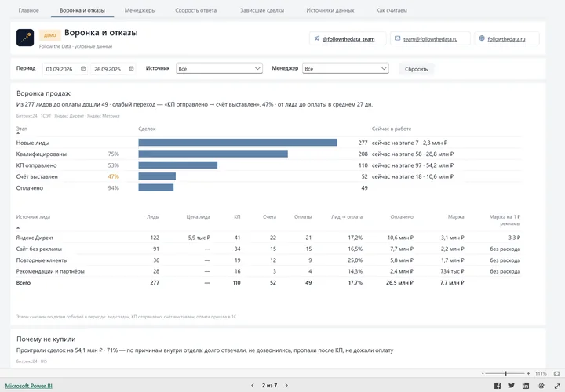Click the Сделок column header
Image resolution: width=565 pixels, height=392 pixels.
click(x=147, y=129)
